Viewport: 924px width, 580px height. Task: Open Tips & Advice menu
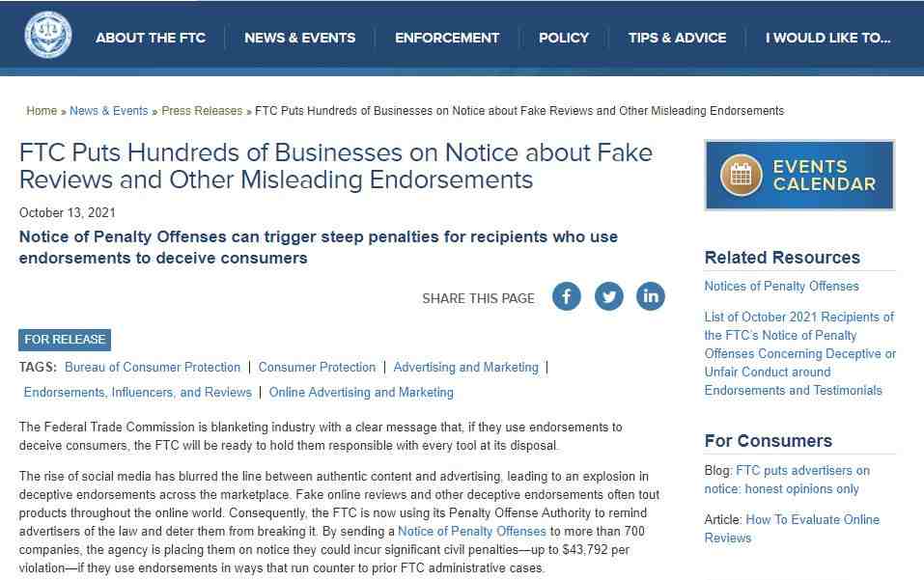pyautogui.click(x=677, y=38)
